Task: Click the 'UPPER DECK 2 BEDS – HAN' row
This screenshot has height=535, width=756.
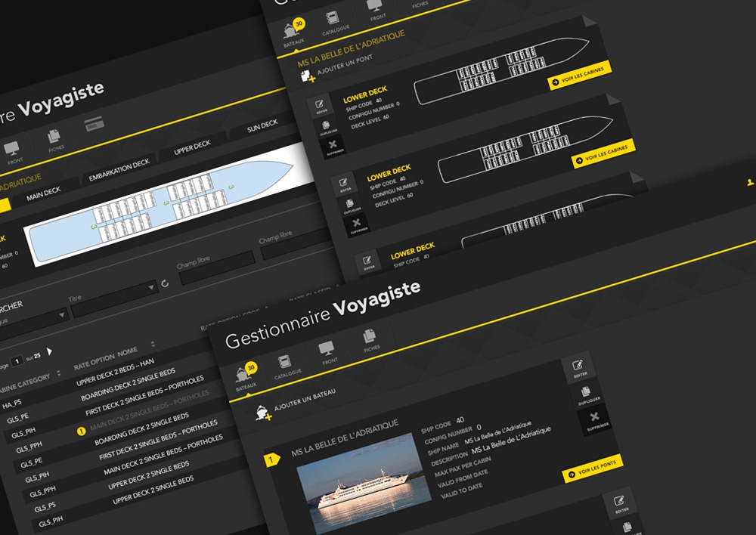Action: [115, 372]
